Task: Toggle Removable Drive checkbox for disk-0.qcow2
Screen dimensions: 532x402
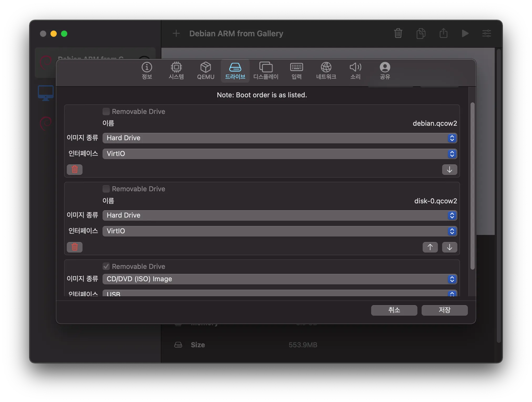Action: (106, 189)
